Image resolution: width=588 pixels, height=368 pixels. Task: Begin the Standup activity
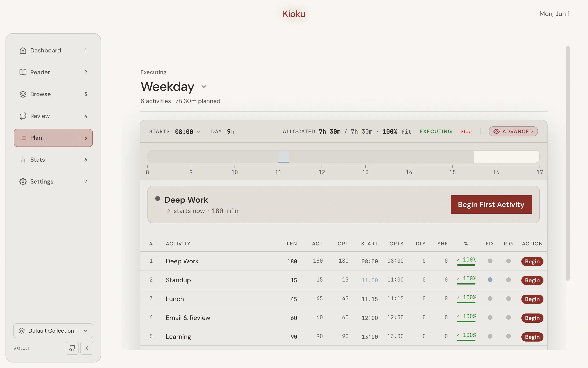pos(532,280)
